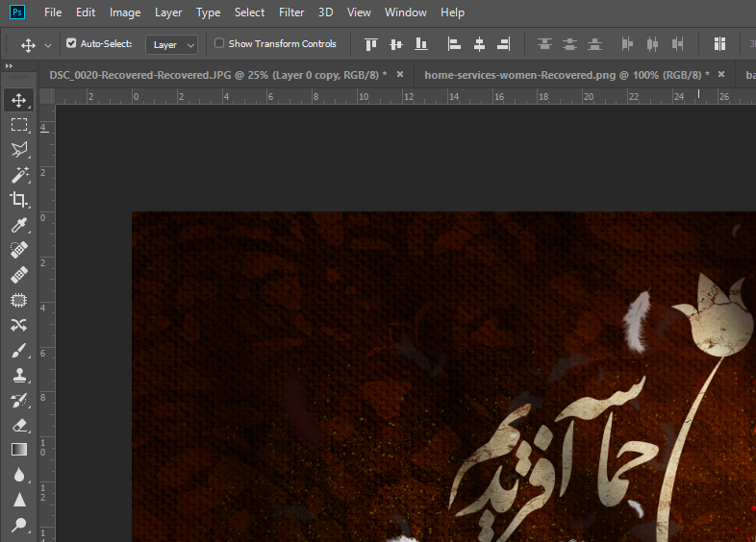Open the 3D menu
Screen dimensions: 756x542
[325, 12]
